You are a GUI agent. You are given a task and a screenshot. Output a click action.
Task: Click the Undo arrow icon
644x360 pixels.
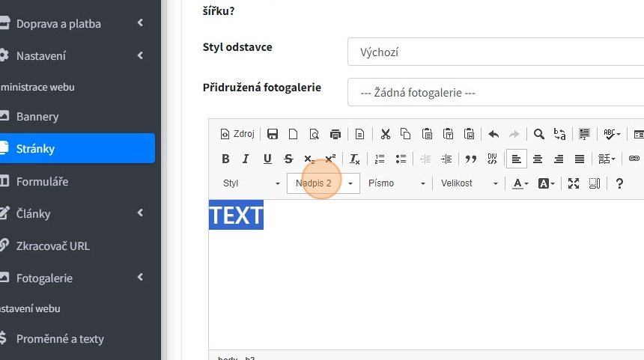[x=493, y=135]
